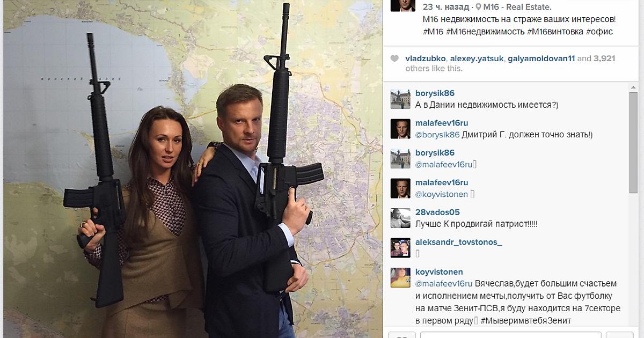The height and width of the screenshot is (338, 644).
Task: Open the #M16винтовка hashtag link
Action: click(x=556, y=32)
